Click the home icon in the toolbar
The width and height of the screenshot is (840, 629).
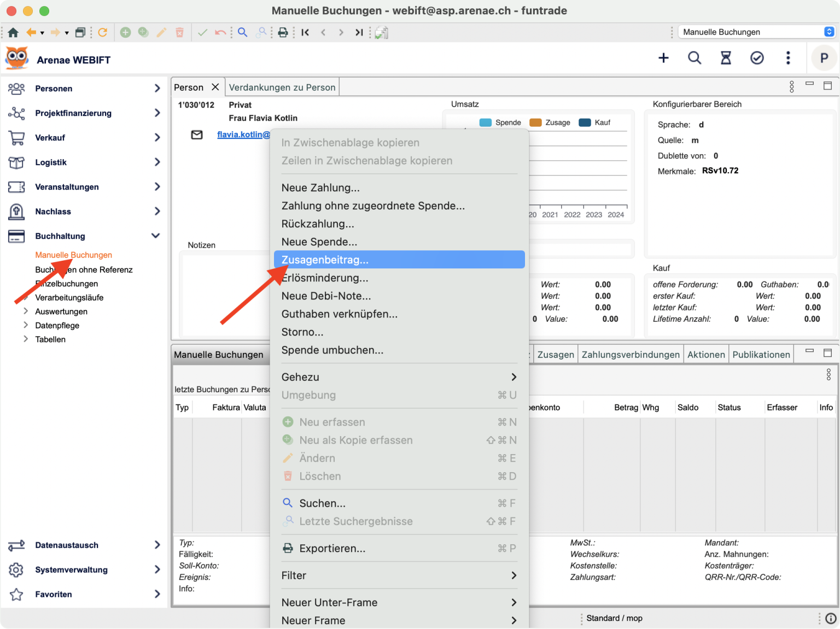click(x=13, y=32)
